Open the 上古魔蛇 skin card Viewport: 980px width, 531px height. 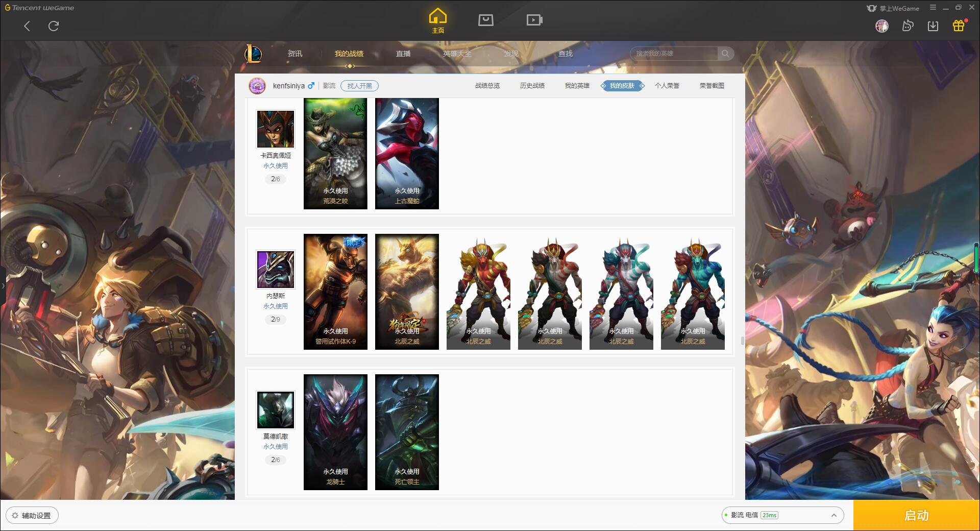coord(407,153)
